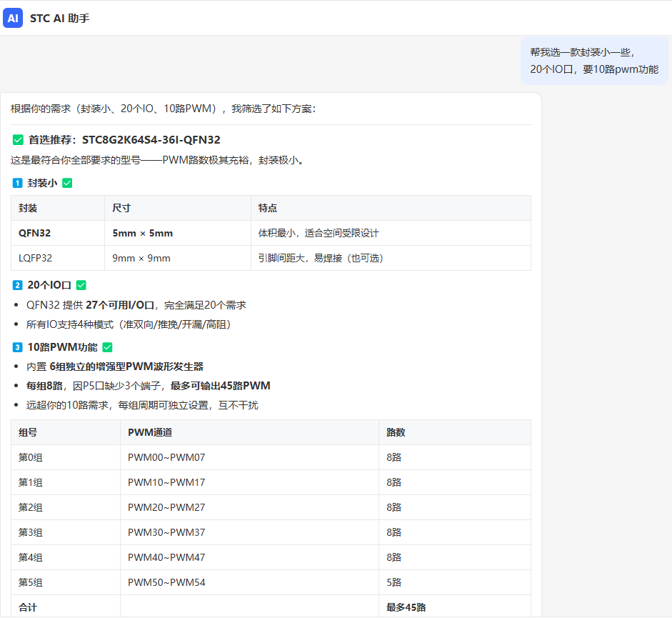Click the STC AI 助手 title
The image size is (672, 618).
59,19
